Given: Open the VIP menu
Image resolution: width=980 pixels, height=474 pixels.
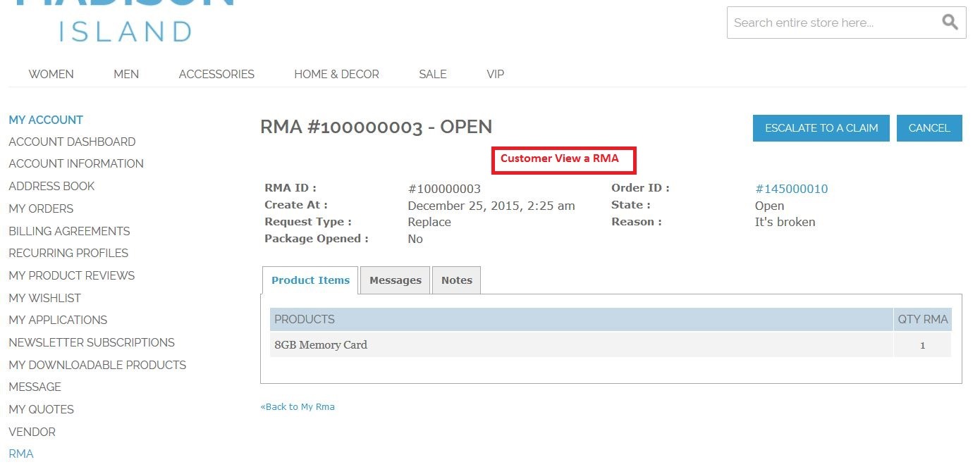Looking at the screenshot, I should [x=495, y=74].
